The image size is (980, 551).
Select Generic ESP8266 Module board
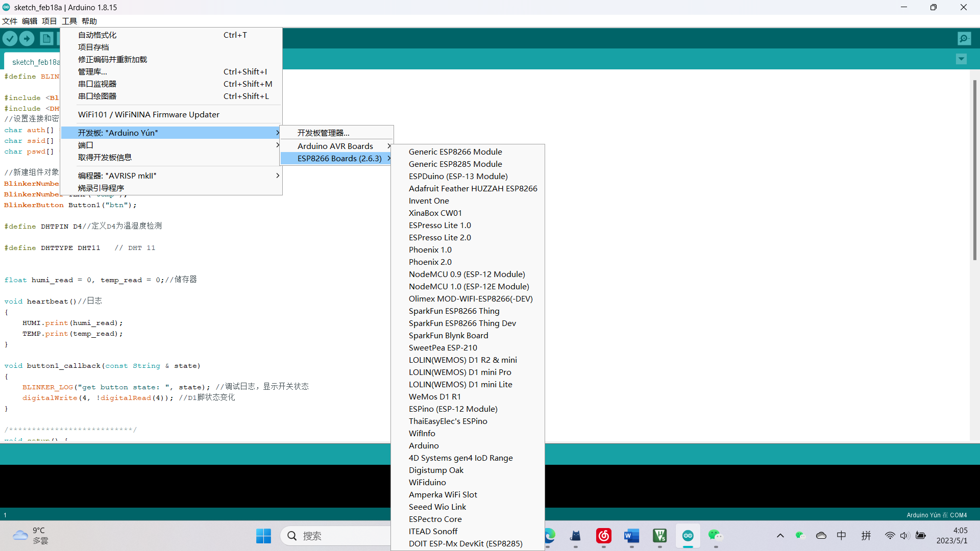click(x=455, y=152)
